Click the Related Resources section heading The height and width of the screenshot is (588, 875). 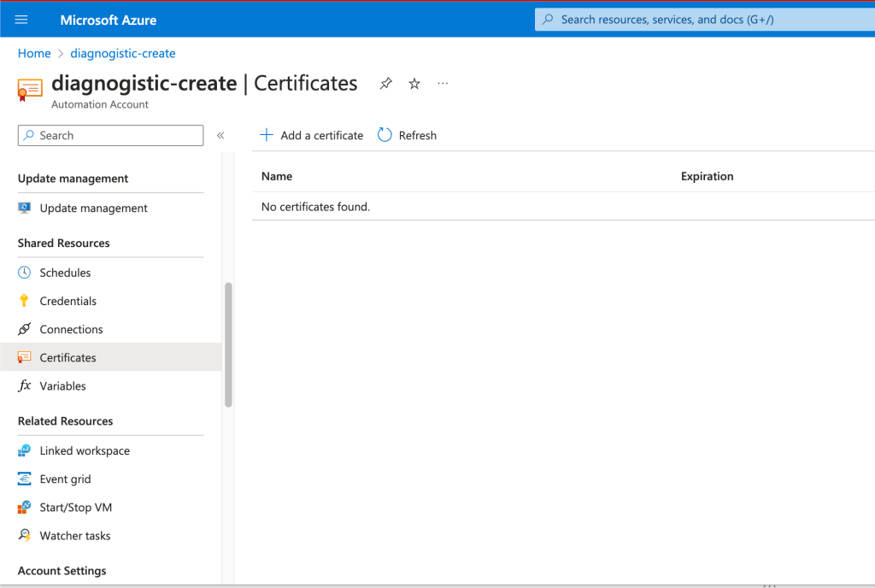pos(65,421)
